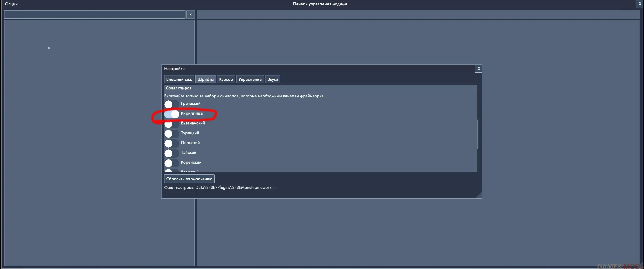644x269 pixels.
Task: Open the Управление tab
Action: (250, 79)
